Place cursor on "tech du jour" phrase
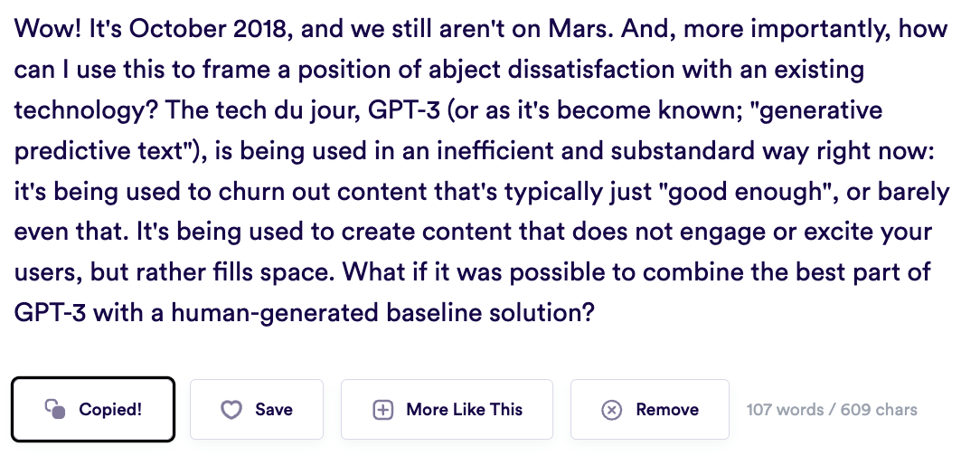This screenshot has height=456, width=980. click(287, 110)
